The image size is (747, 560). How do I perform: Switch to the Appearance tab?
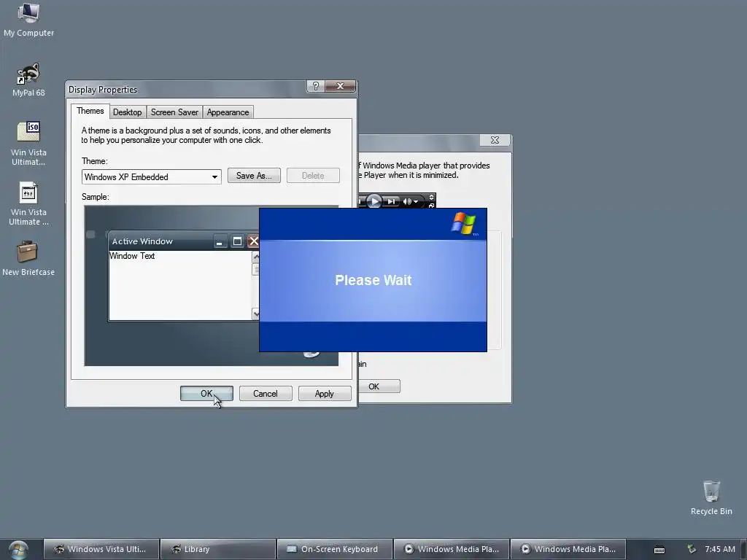[x=228, y=112]
